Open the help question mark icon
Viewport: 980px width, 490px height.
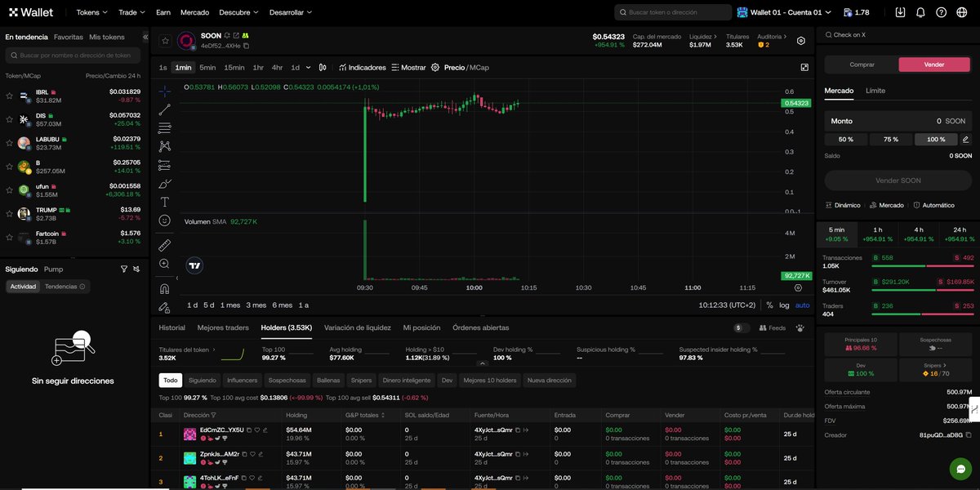coord(941,12)
